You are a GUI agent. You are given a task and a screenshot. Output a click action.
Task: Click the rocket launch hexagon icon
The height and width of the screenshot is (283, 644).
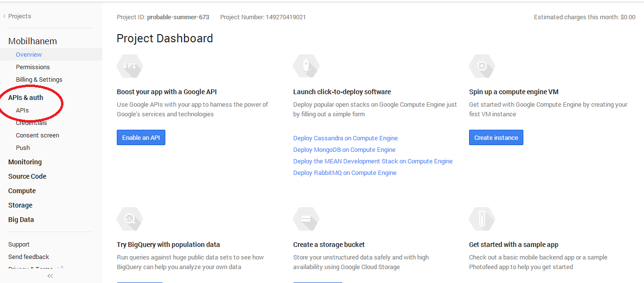(306, 66)
